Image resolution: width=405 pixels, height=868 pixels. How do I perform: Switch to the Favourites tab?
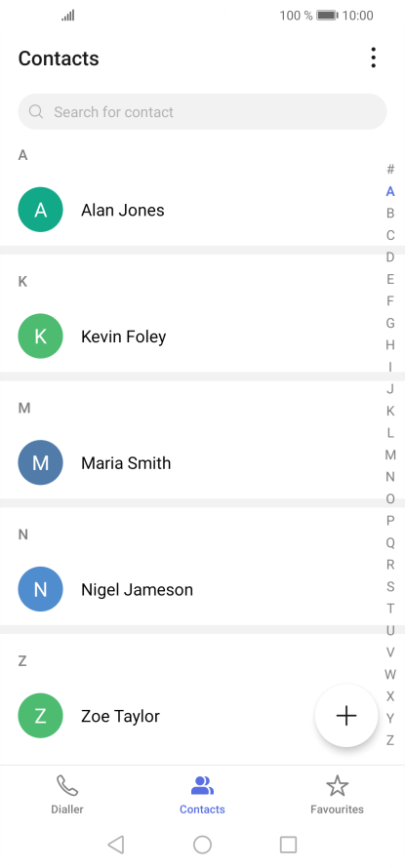[337, 795]
